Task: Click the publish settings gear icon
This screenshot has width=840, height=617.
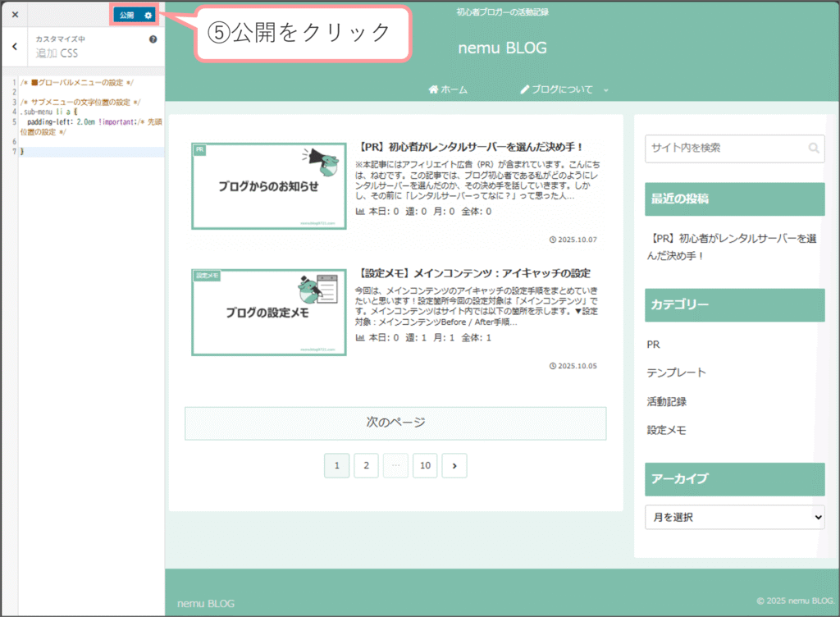Action: coord(148,15)
